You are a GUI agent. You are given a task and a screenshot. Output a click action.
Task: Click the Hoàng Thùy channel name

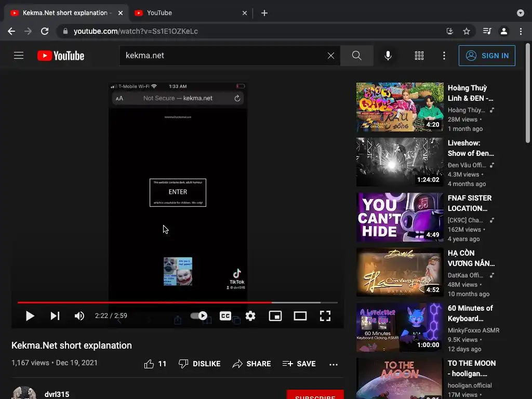pyautogui.click(x=467, y=110)
